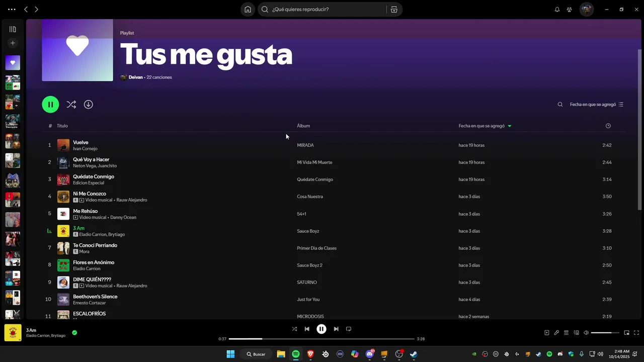This screenshot has height=362, width=644.
Task: Open the SATURNO album link
Action: tap(307, 283)
